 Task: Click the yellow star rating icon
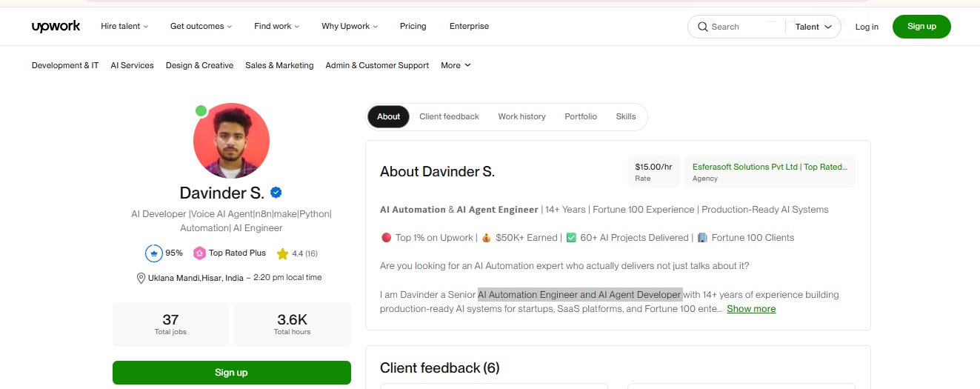coord(282,253)
